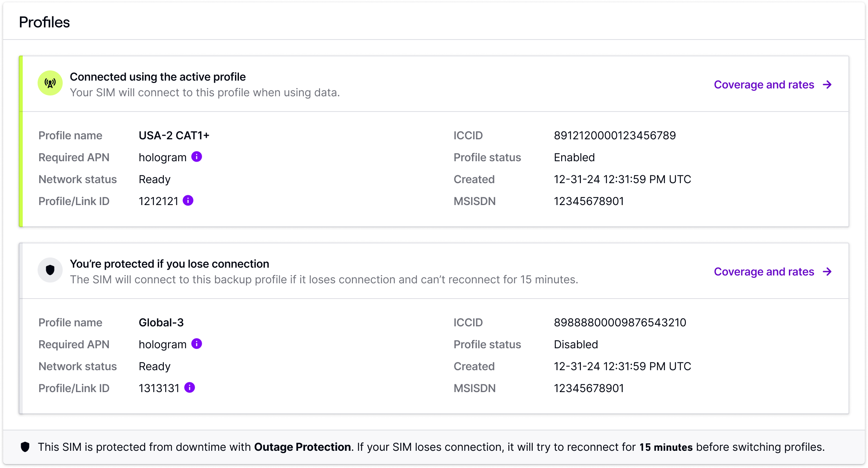
Task: Click bold Outage Protection text in footer
Action: [302, 447]
